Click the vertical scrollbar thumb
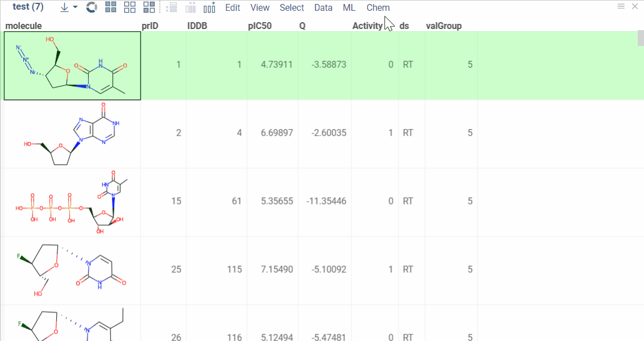The width and height of the screenshot is (644, 341). tap(641, 38)
